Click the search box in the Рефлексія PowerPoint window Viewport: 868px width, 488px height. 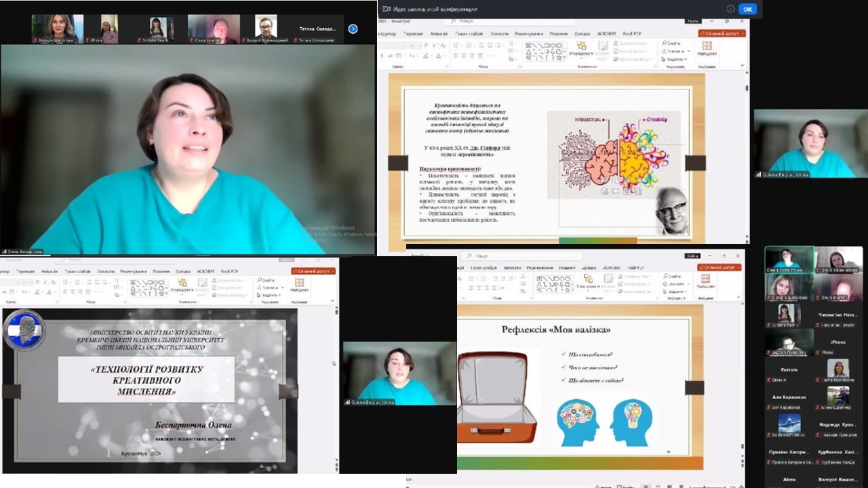click(x=521, y=256)
